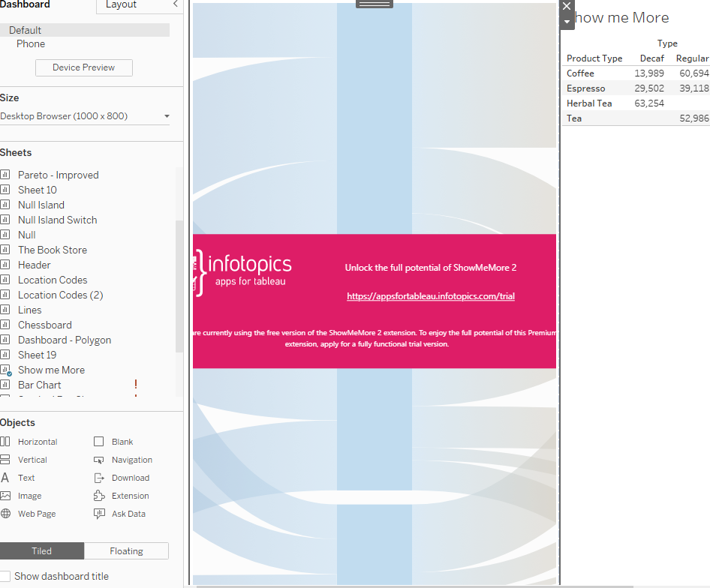Open the Show me More options dropdown arrow
Viewport: 710px width, 588px height.
pyautogui.click(x=567, y=21)
